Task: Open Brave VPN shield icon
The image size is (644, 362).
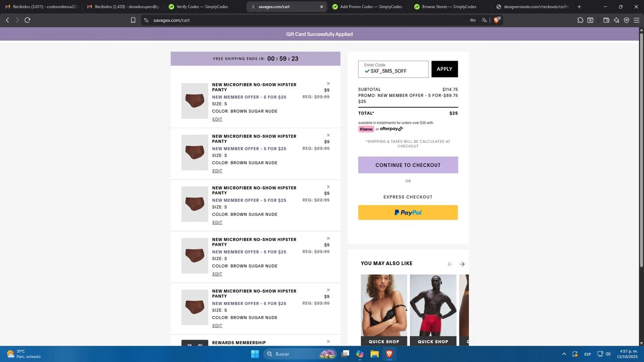Action: click(x=626, y=20)
